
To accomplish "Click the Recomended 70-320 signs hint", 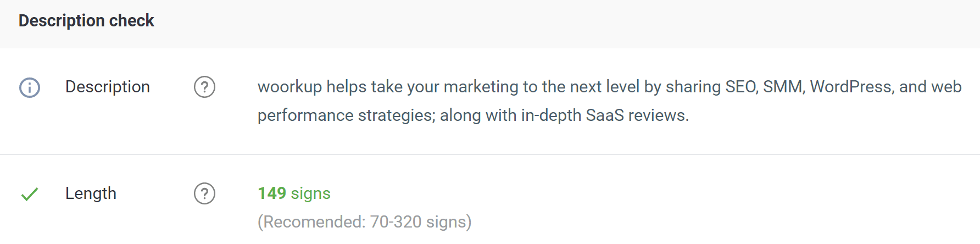I will (x=365, y=222).
